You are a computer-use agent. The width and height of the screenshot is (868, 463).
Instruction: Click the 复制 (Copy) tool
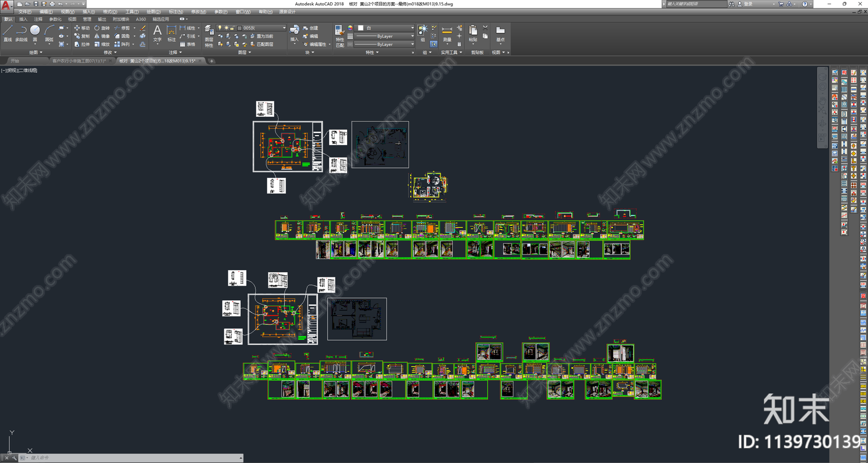tap(82, 36)
